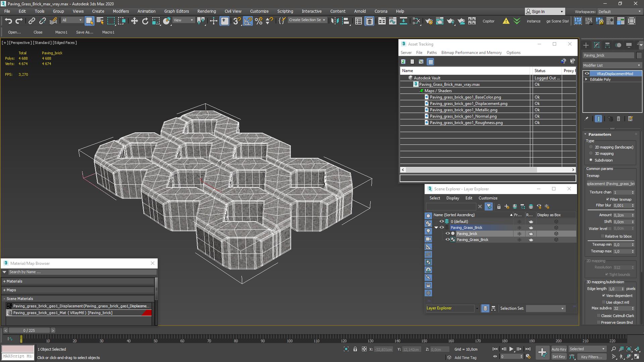The height and width of the screenshot is (362, 644).
Task: Click the Layer Explorer filter icon
Action: coord(488,206)
